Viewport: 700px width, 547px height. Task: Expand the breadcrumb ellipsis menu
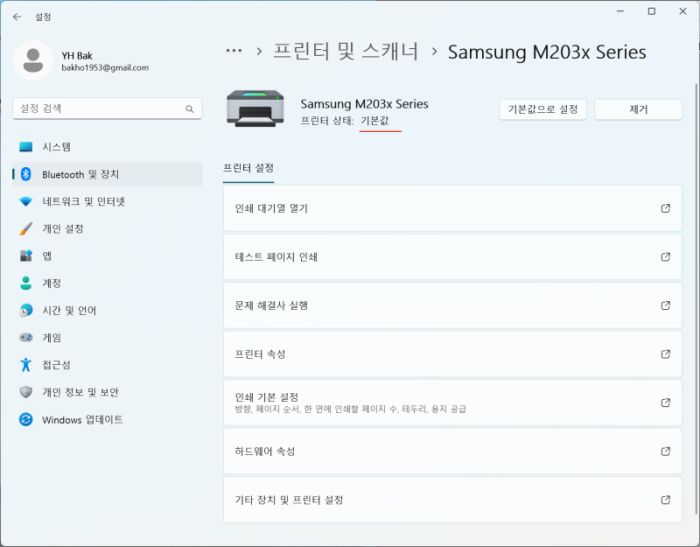pyautogui.click(x=234, y=51)
